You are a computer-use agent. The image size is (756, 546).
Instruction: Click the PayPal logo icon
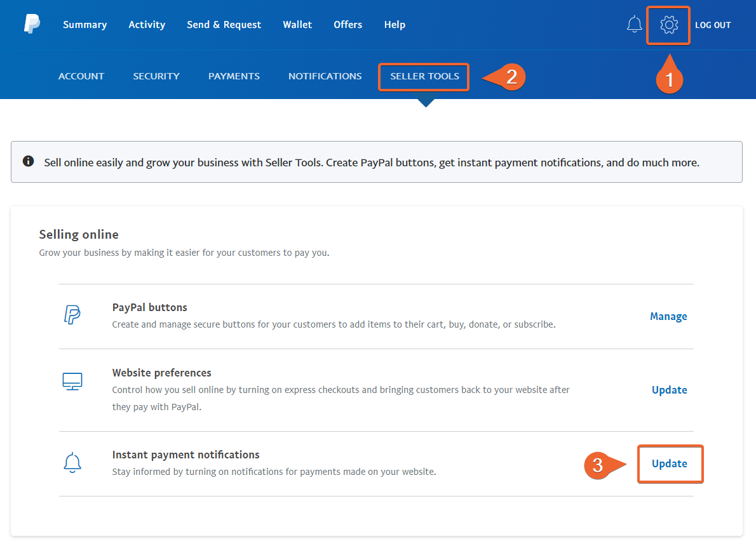(32, 23)
